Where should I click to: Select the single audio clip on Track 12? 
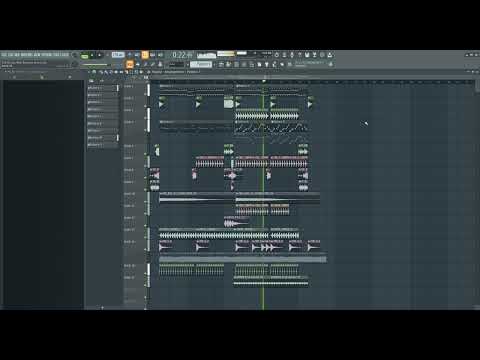tap(236, 221)
